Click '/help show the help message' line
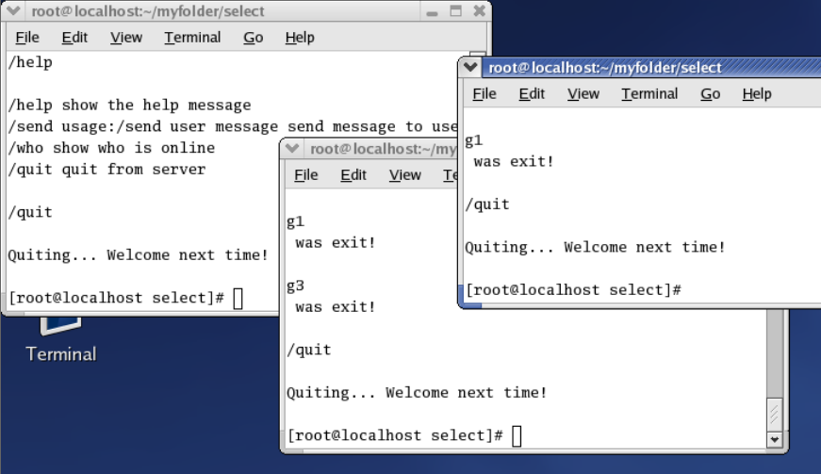The image size is (821, 474). pos(129,105)
